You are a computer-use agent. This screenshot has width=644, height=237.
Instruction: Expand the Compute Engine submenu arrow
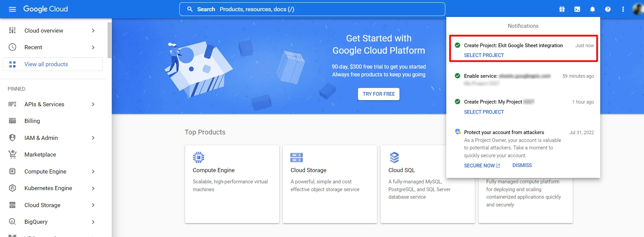click(93, 171)
